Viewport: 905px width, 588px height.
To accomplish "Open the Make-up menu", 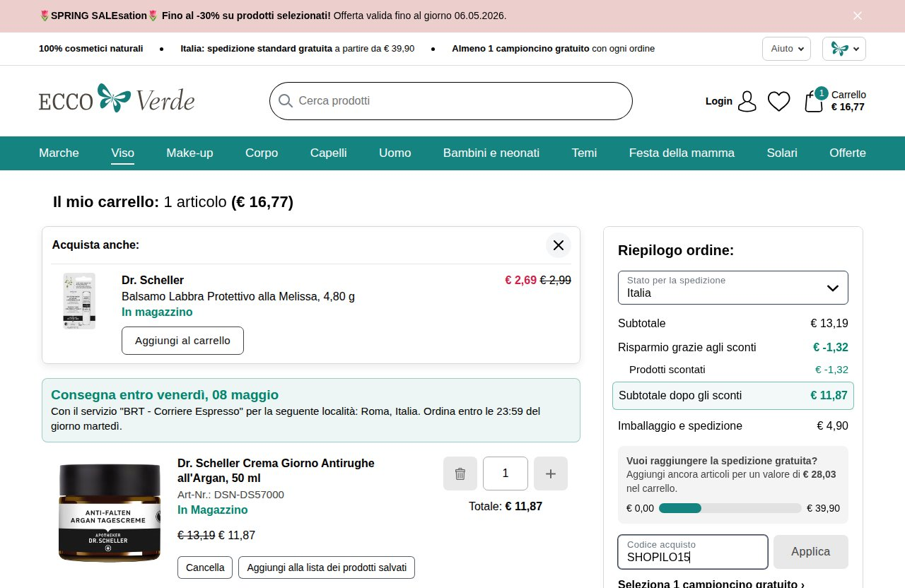I will pyautogui.click(x=189, y=153).
